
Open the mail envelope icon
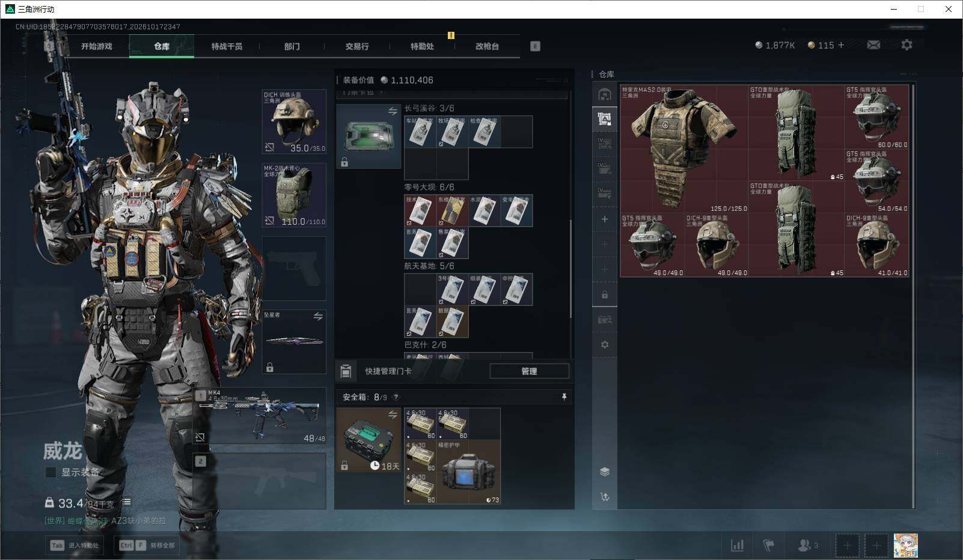pyautogui.click(x=873, y=45)
